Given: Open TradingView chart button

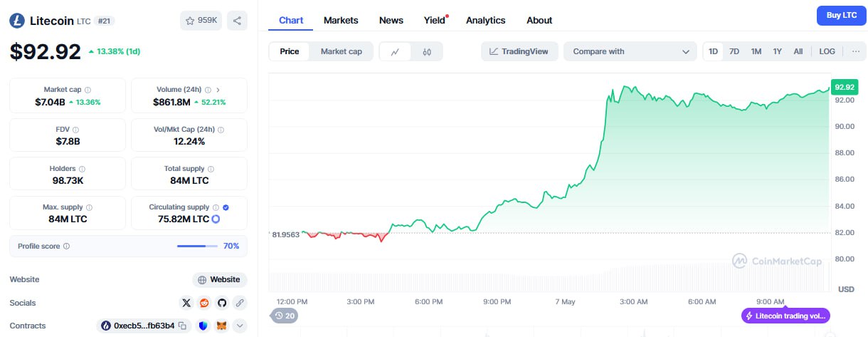Looking at the screenshot, I should click(519, 51).
